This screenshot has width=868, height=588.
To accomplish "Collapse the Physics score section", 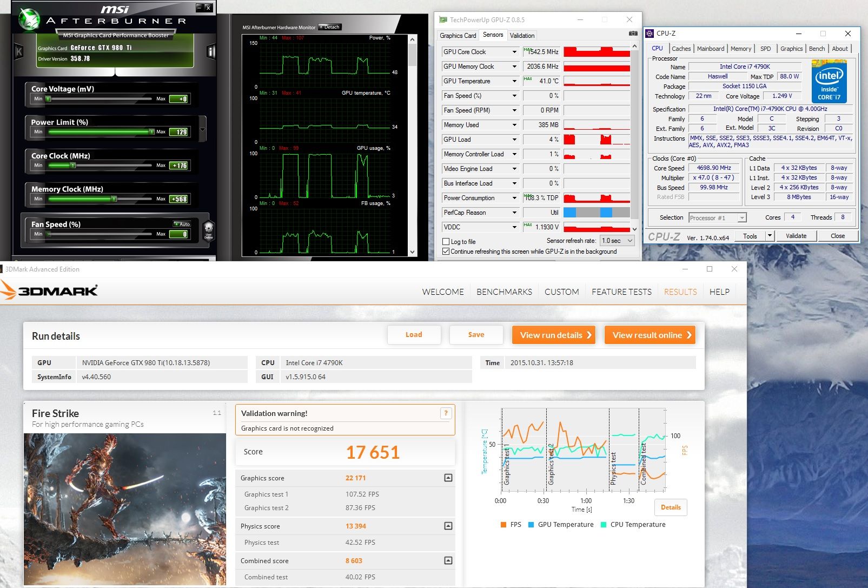I will tap(448, 526).
